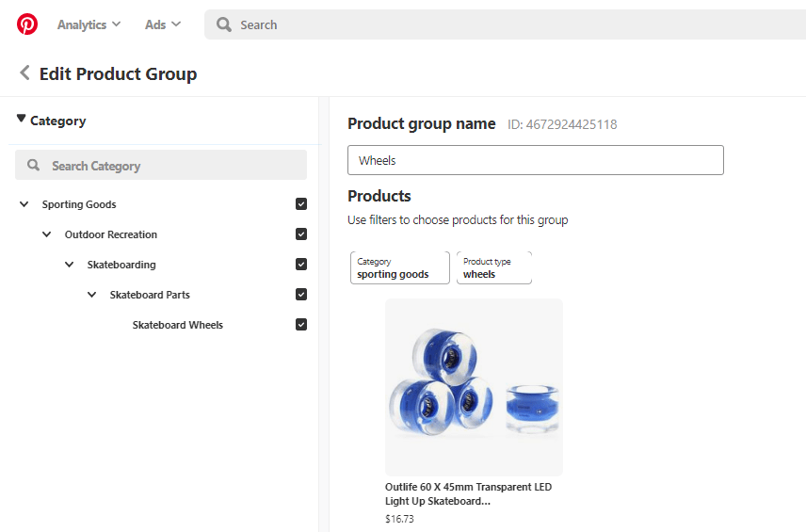Click the product group name field containing Wheels
Viewport: 806px width, 532px height.
(x=536, y=160)
